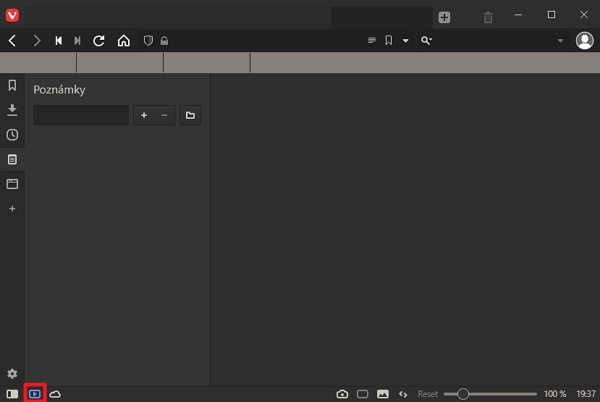Open a new tab
Screen dimensions: 600x402
(444, 17)
